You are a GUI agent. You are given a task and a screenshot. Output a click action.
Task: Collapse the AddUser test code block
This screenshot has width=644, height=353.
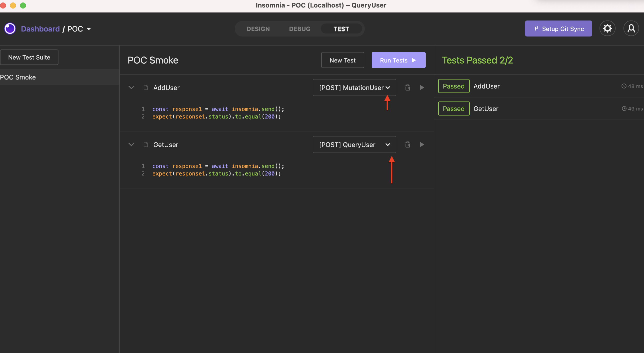[x=131, y=87]
